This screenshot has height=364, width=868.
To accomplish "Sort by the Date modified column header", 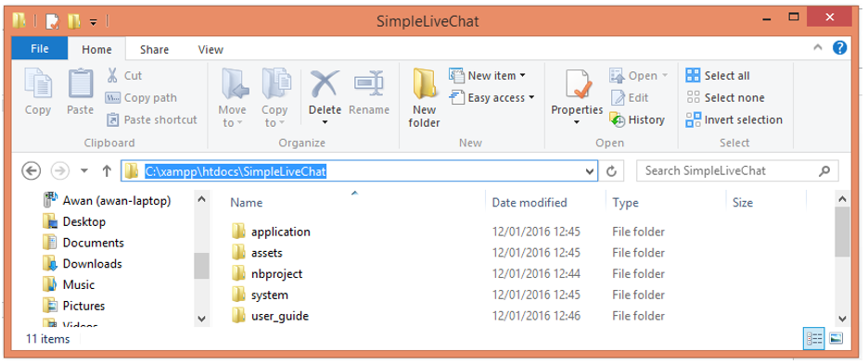I will [530, 203].
